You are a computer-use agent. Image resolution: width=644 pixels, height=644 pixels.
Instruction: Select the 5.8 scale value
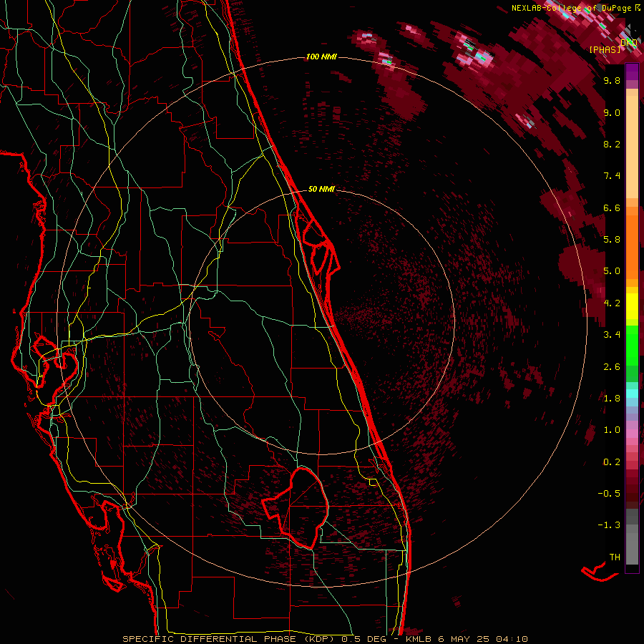(612, 239)
